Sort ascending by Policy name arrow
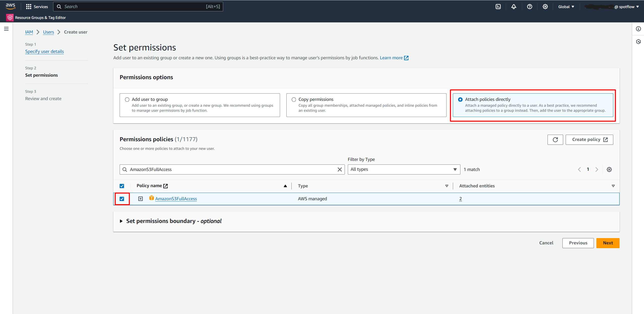Viewport: 644px width, 314px height. (x=285, y=186)
